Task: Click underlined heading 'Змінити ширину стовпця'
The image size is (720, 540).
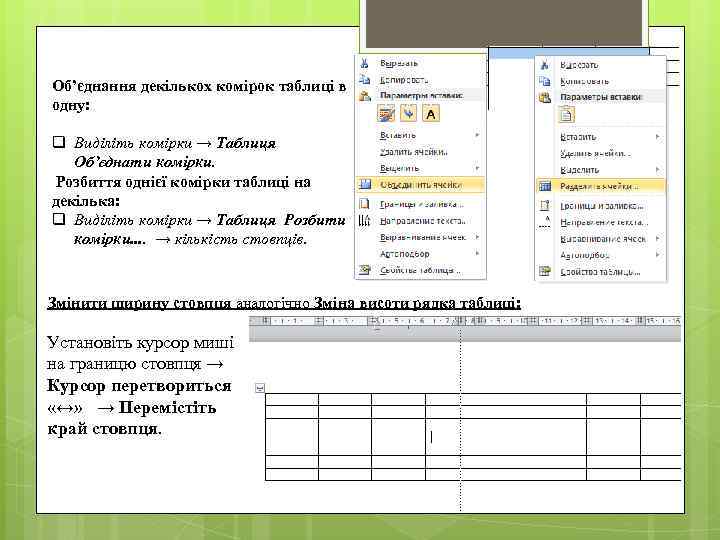Action: [139, 303]
